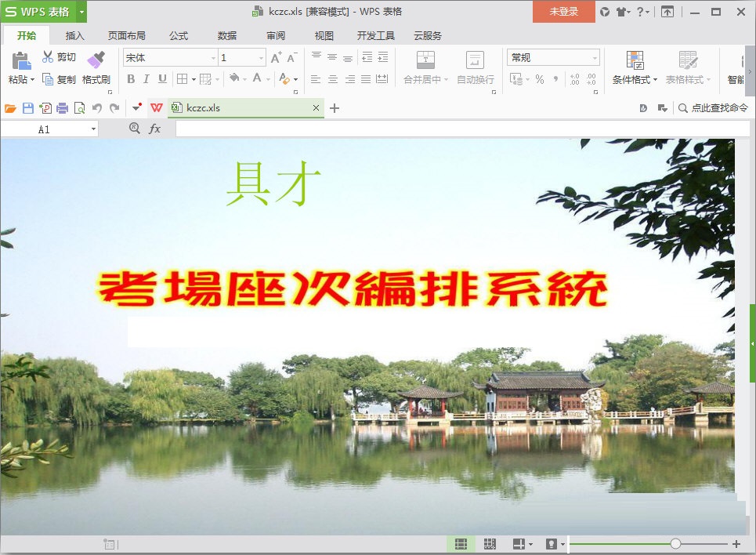Screen dimensions: 756x555
Task: Click the insert function fx button
Action: coord(154,129)
